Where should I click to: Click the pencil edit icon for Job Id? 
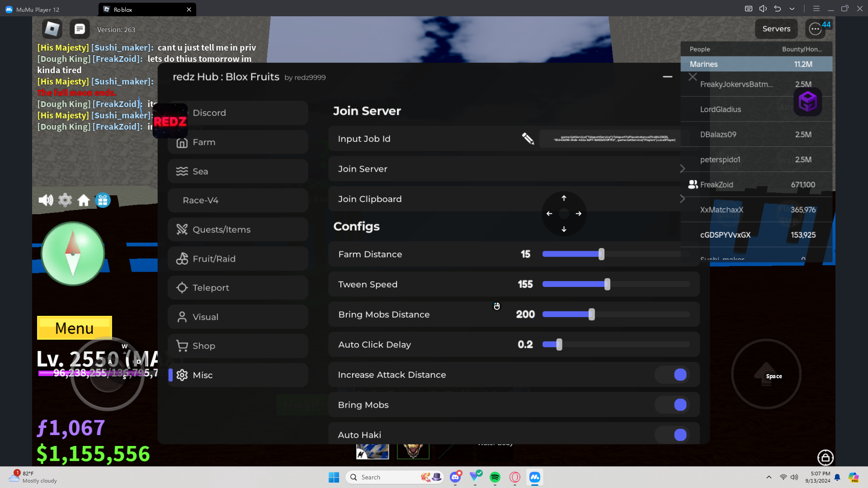pos(528,139)
